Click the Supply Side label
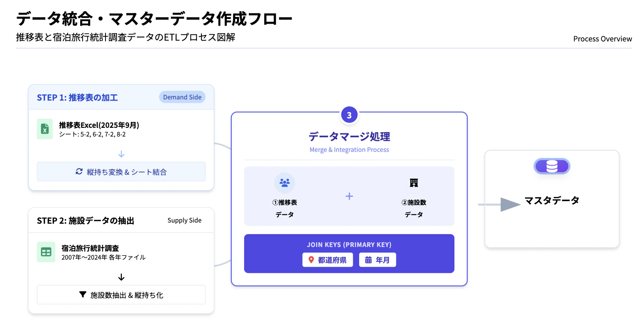 tap(185, 220)
